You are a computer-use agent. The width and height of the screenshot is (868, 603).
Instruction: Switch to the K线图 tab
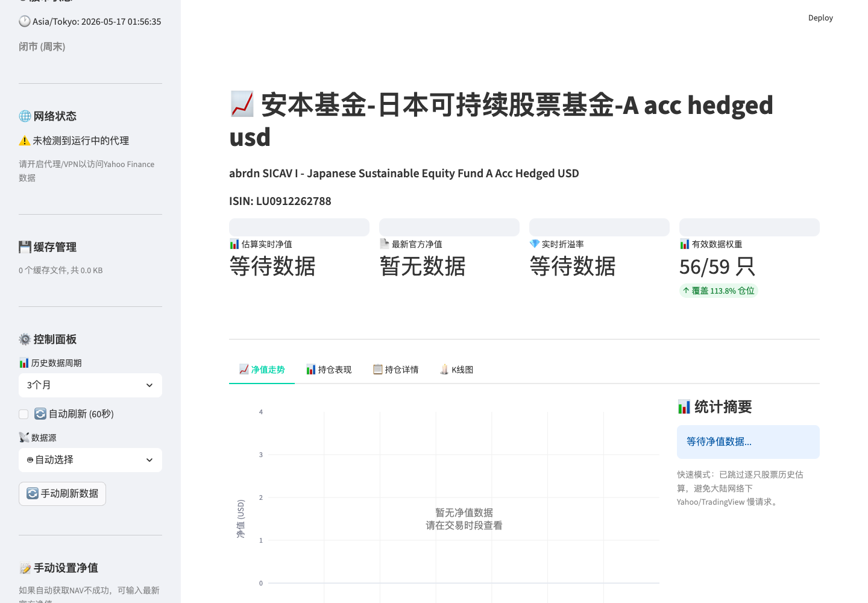click(x=457, y=370)
